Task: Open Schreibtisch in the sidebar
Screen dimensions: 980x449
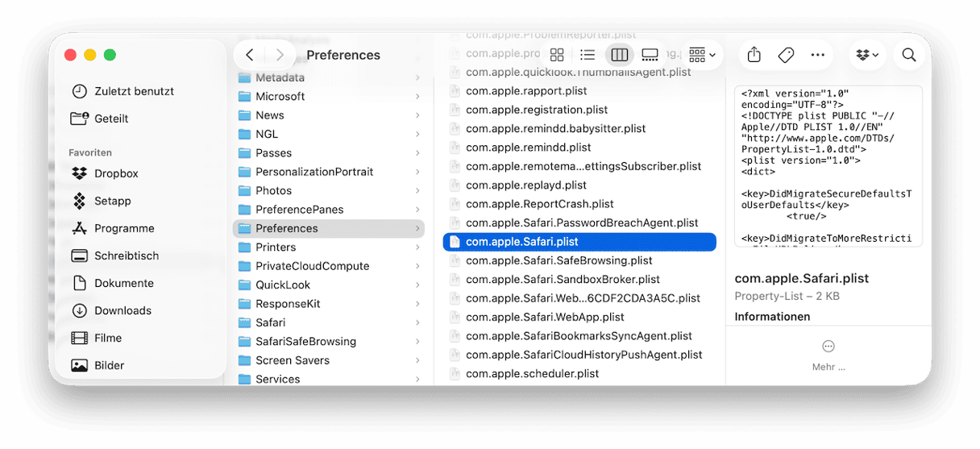Action: coord(115,256)
